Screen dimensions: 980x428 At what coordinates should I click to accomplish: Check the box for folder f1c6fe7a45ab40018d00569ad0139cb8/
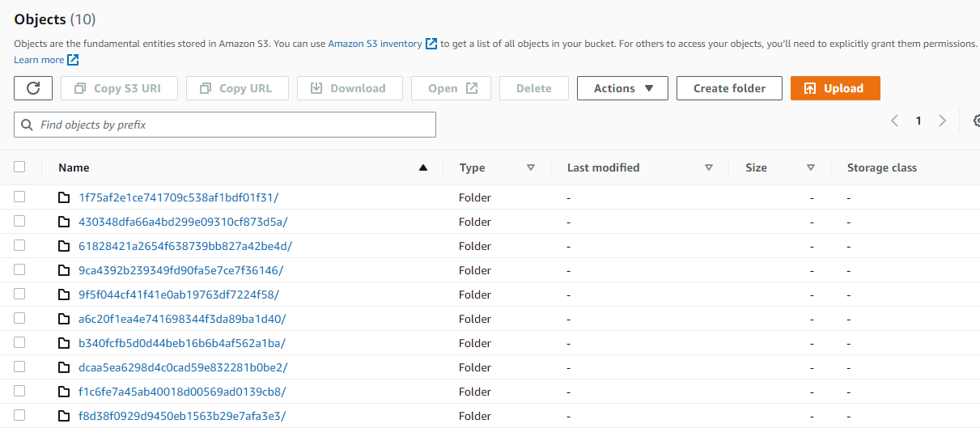19,391
